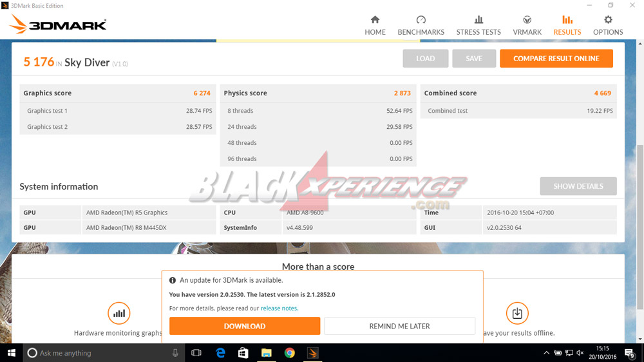Open Windows Store from the taskbar

pyautogui.click(x=243, y=353)
